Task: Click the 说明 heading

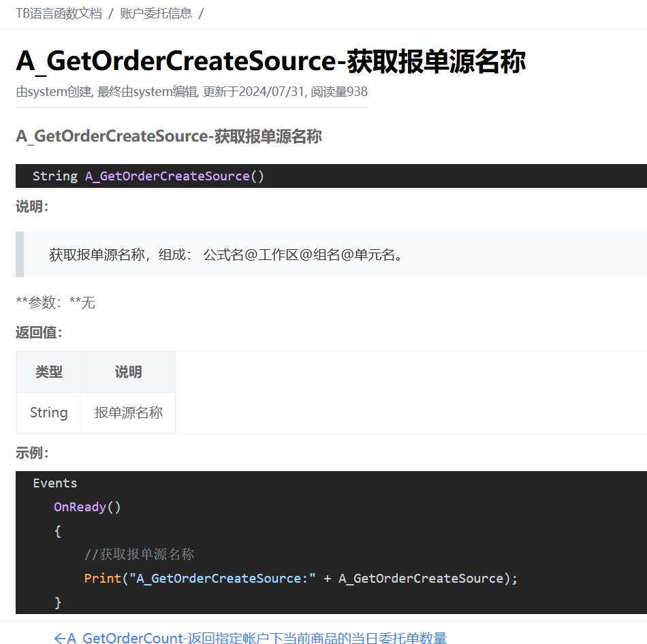Action: click(32, 207)
